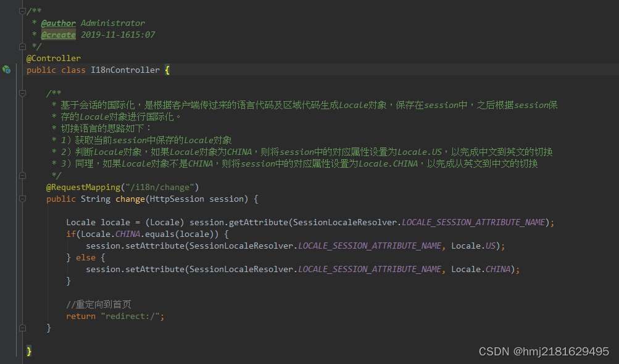Click comment line 1）获取当前session
The width and height of the screenshot is (619, 364).
[146, 140]
